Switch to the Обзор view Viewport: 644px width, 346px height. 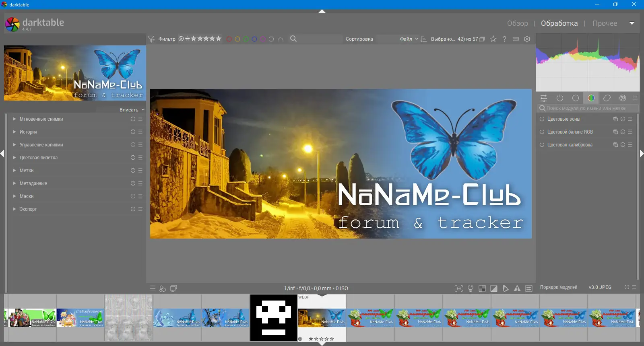(x=518, y=23)
